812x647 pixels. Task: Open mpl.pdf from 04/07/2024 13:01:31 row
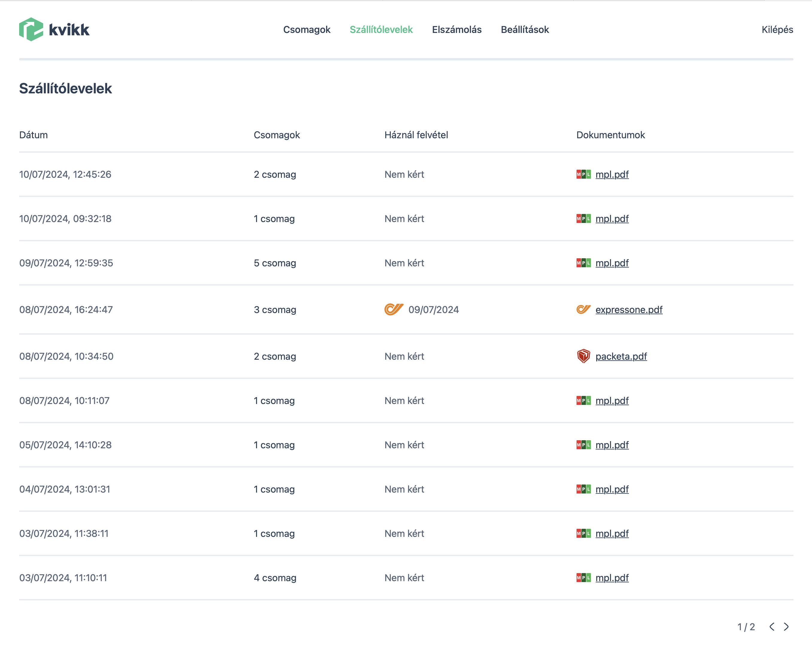pyautogui.click(x=612, y=490)
